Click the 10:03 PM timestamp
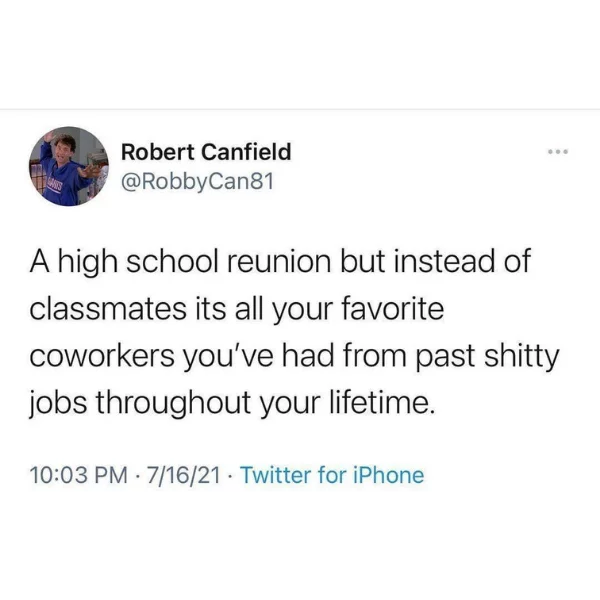This screenshot has width=600, height=600. coord(78,475)
